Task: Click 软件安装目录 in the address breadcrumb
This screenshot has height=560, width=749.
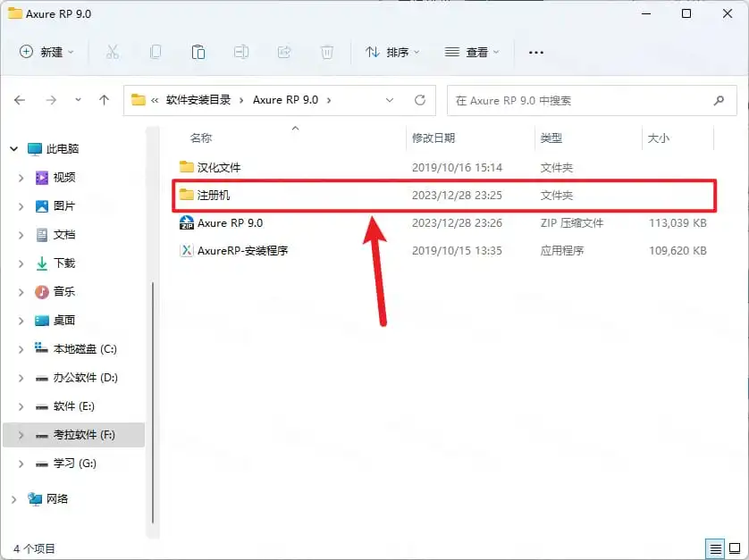Action: click(x=198, y=100)
